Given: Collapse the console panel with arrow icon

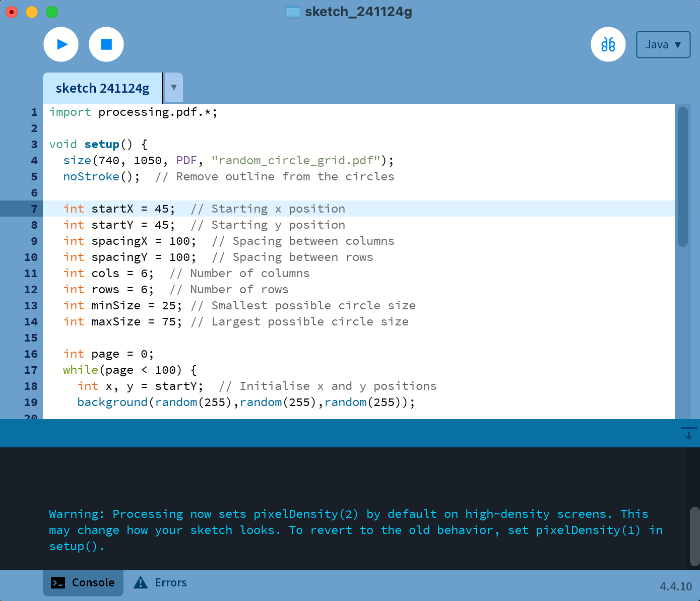Looking at the screenshot, I should coord(688,433).
